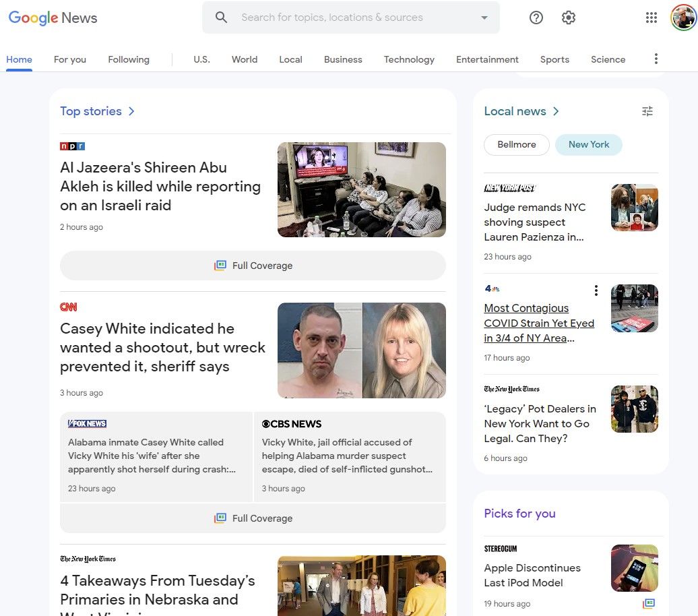698x616 pixels.
Task: Open the search suggestions dropdown arrow
Action: [484, 18]
